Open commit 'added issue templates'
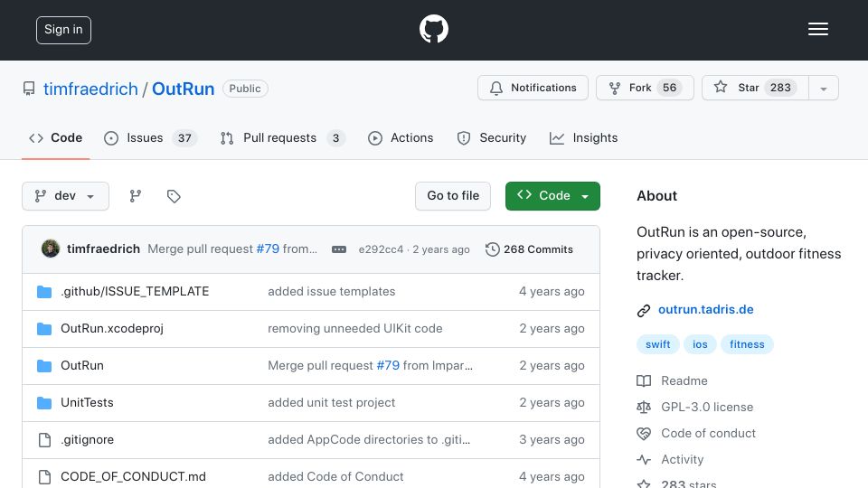 [332, 292]
